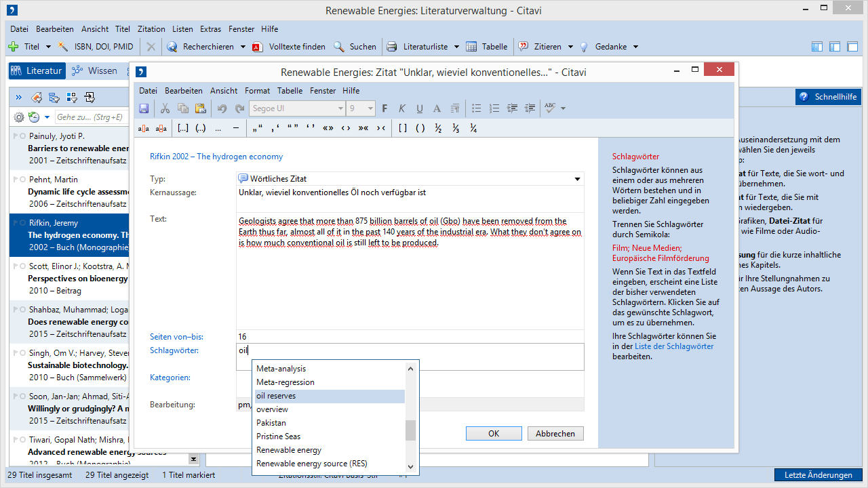Screen dimensions: 868x488
Task: Toggle flag marker for Pehnt, Martin
Action: click(16, 180)
